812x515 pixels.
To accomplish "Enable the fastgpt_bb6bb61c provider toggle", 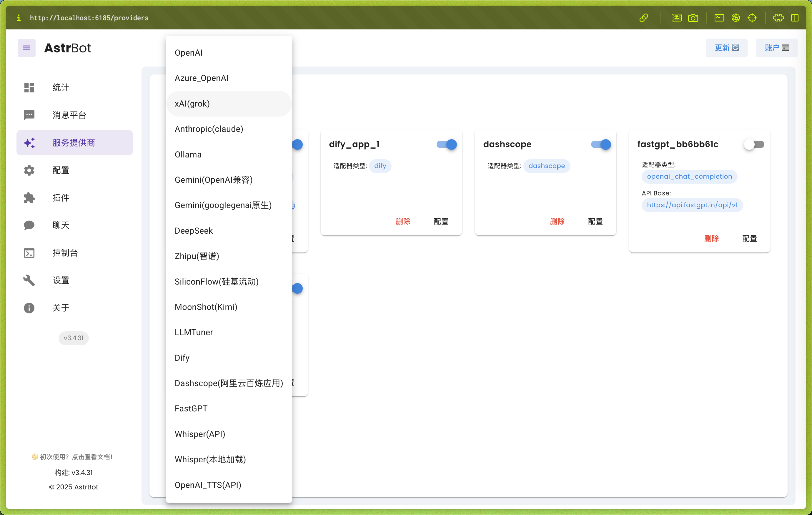I will 754,144.
